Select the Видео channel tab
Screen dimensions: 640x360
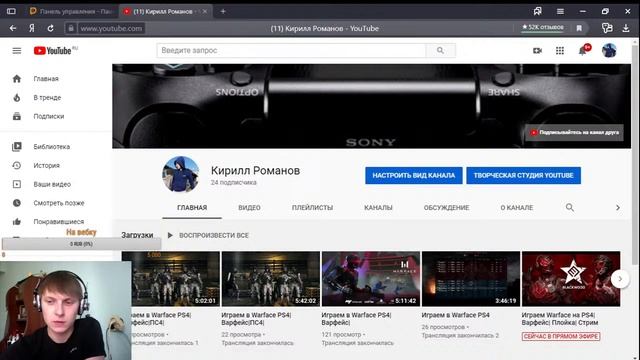click(x=249, y=208)
